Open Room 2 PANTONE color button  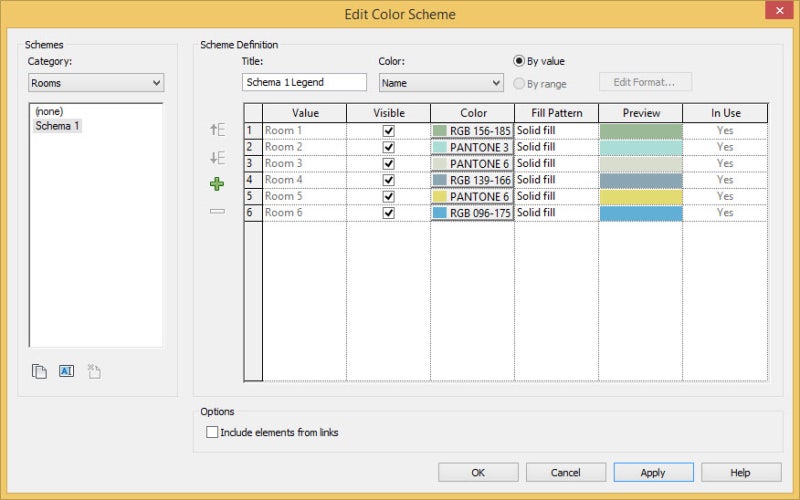[x=472, y=147]
